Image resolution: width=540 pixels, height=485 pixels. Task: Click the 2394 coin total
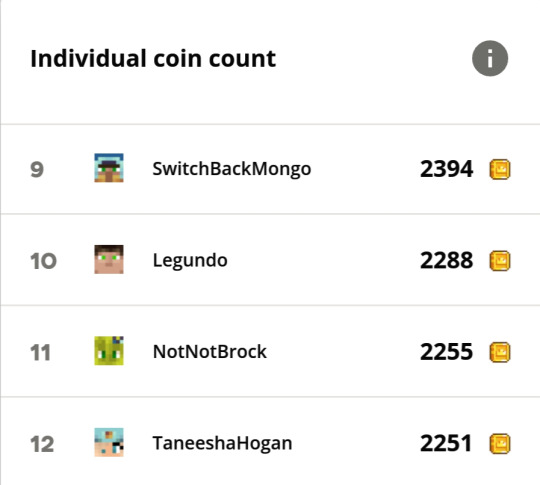(x=447, y=169)
